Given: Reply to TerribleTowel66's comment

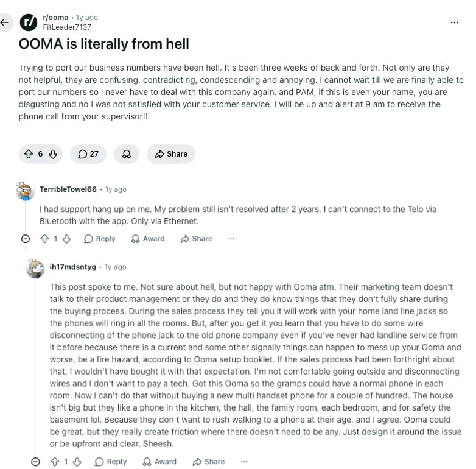Looking at the screenshot, I should click(100, 239).
